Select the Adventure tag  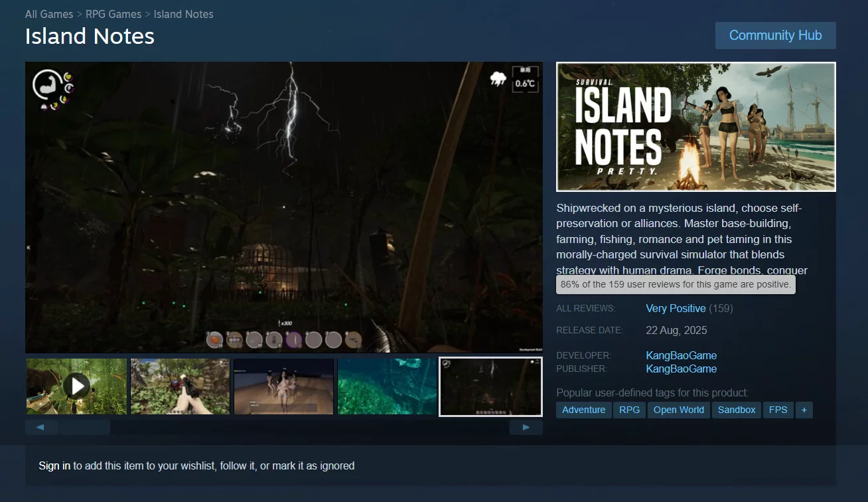(583, 410)
